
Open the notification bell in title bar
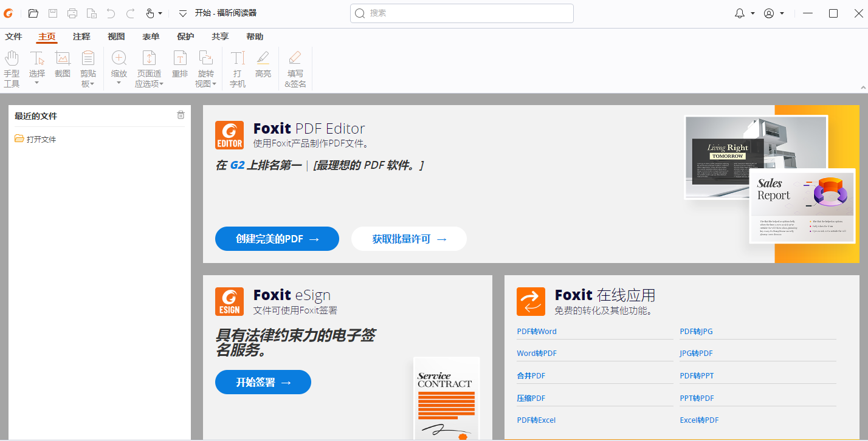tap(740, 13)
